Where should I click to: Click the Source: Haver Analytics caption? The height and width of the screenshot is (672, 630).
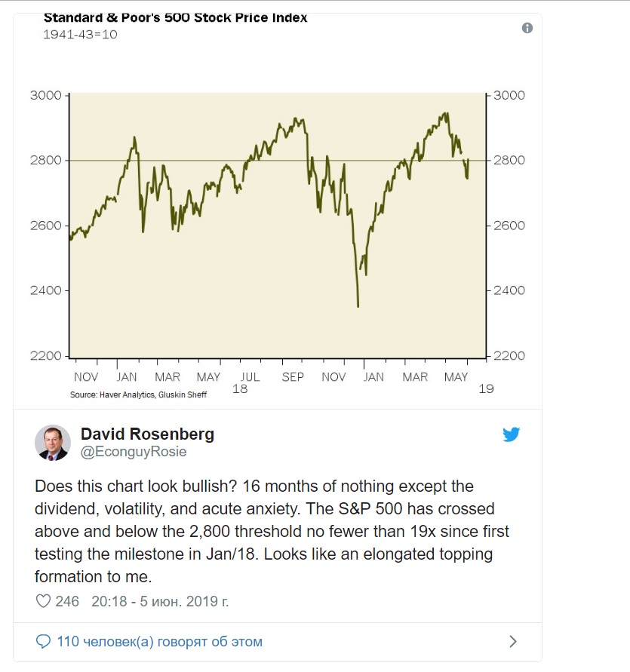[x=138, y=394]
